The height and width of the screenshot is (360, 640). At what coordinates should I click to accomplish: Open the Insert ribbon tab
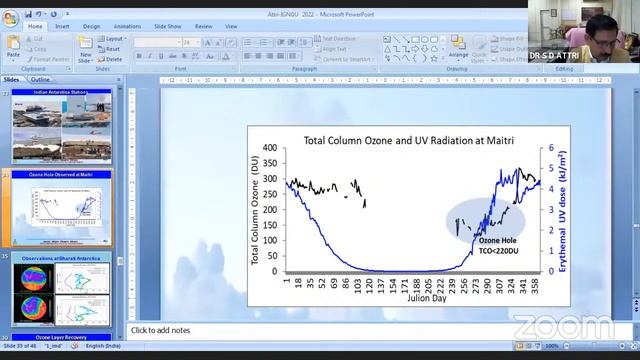point(62,27)
